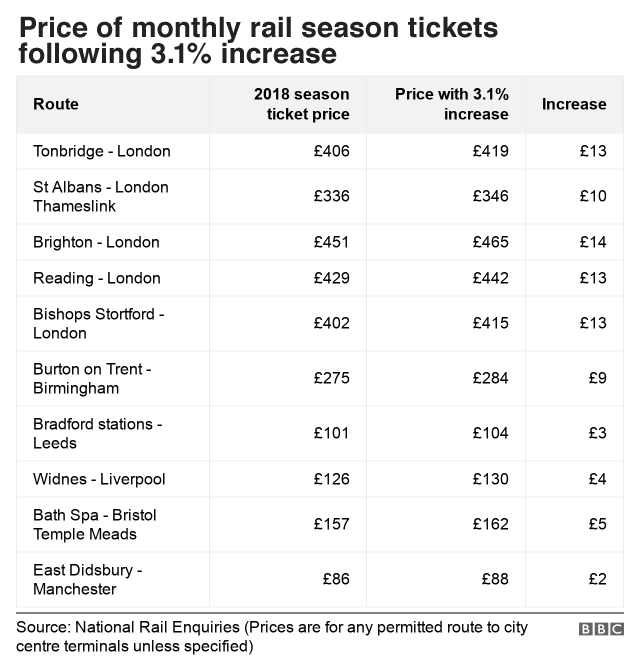640x670 pixels.
Task: Click the National Rail Enquiries source note
Action: point(272,637)
